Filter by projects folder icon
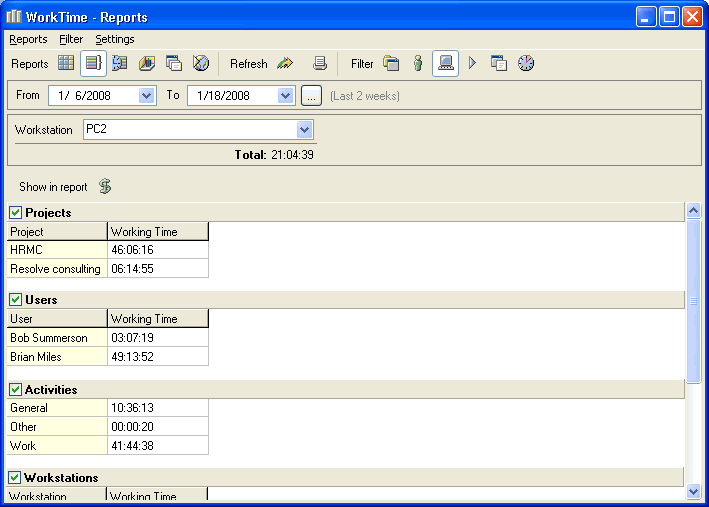709x507 pixels. [x=391, y=63]
